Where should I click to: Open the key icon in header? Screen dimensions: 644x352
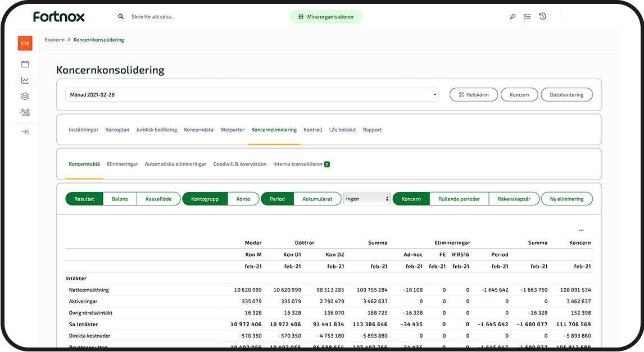point(513,17)
